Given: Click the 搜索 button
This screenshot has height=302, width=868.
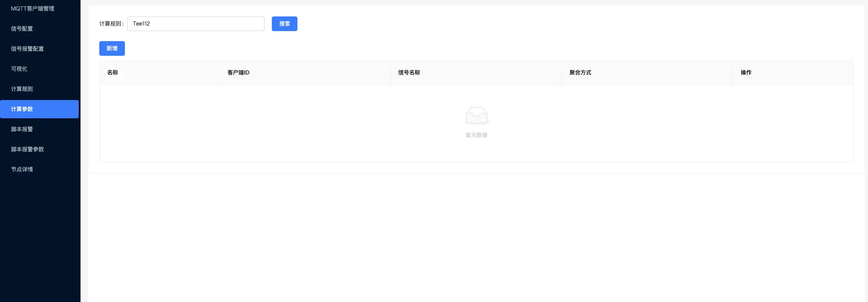Looking at the screenshot, I should coord(285,24).
